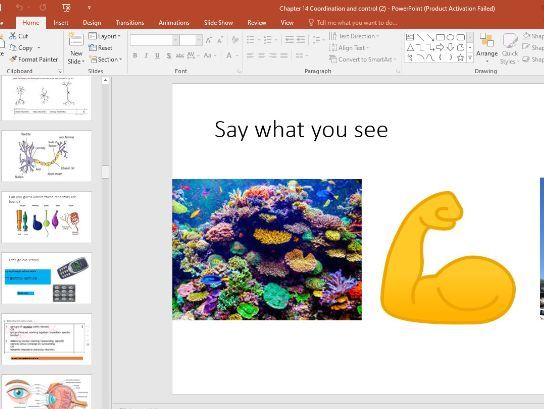Switch to the Animations tab
544x409 pixels.
(x=174, y=23)
